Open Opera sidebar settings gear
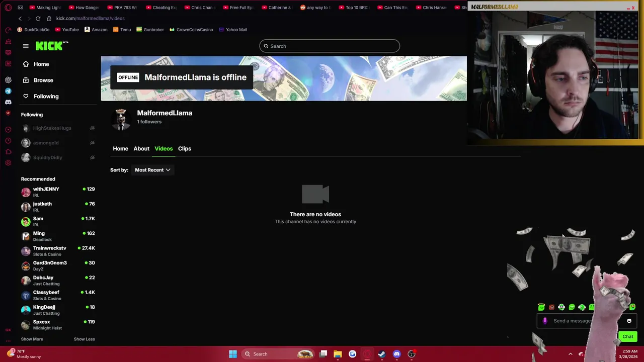The width and height of the screenshot is (644, 362). [8, 163]
